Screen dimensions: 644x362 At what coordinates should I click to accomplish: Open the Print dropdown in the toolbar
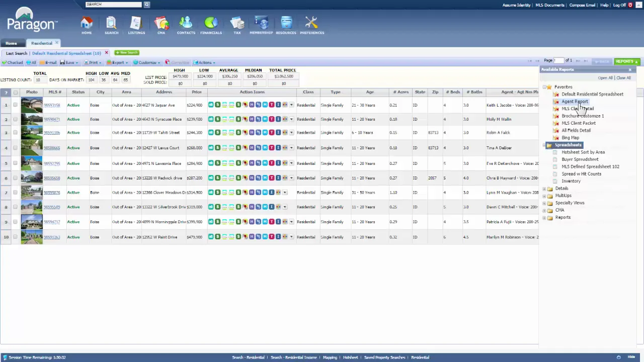click(x=93, y=62)
